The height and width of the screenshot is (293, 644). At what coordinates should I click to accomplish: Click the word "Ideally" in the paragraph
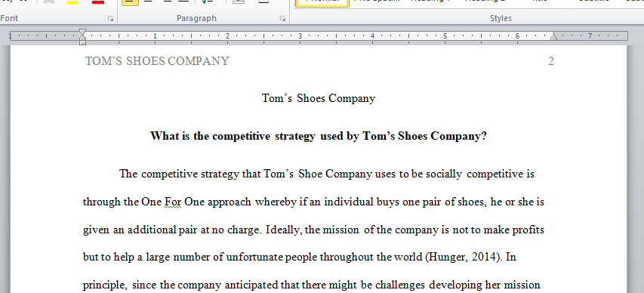click(x=284, y=230)
